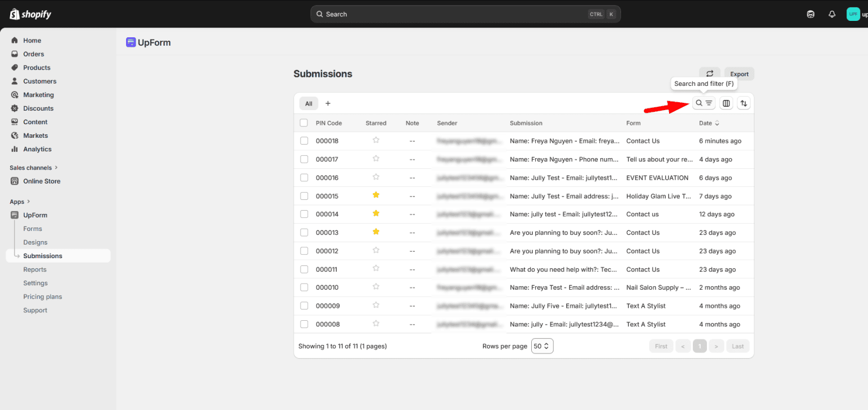This screenshot has height=410, width=868.
Task: Click the Shopify search field
Action: coord(466,14)
